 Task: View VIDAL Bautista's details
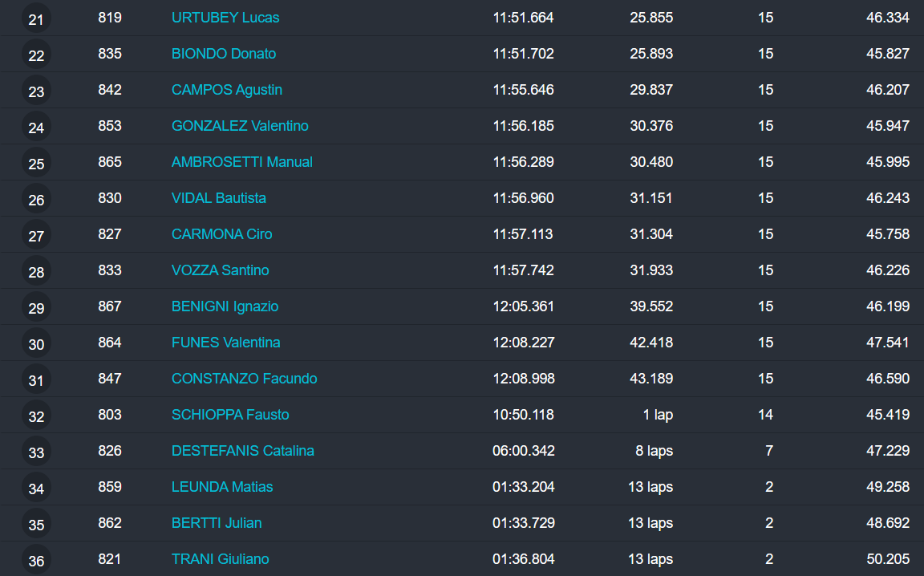219,198
